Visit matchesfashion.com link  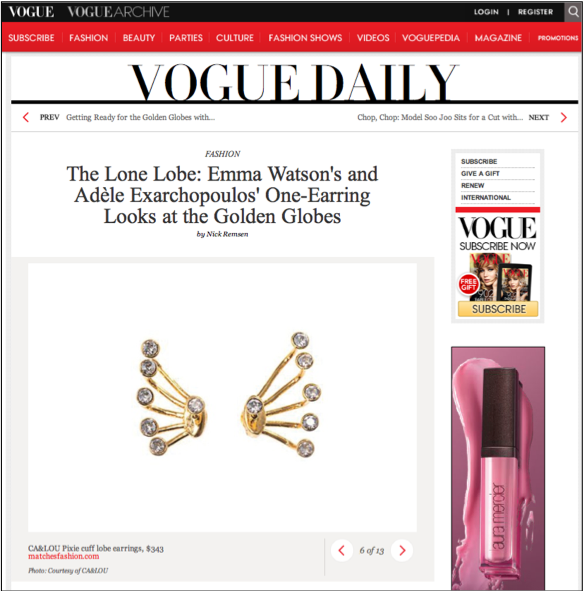pyautogui.click(x=63, y=556)
